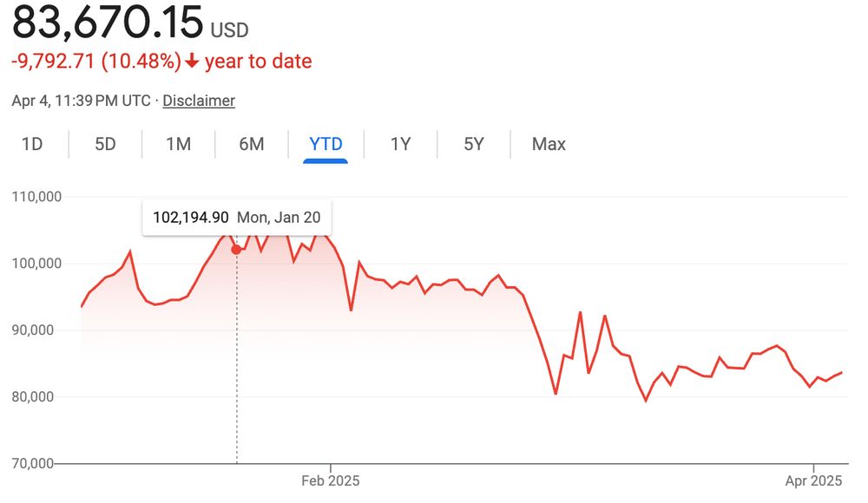868x503 pixels.
Task: Click the Apr 2025 axis label
Action: pyautogui.click(x=813, y=480)
